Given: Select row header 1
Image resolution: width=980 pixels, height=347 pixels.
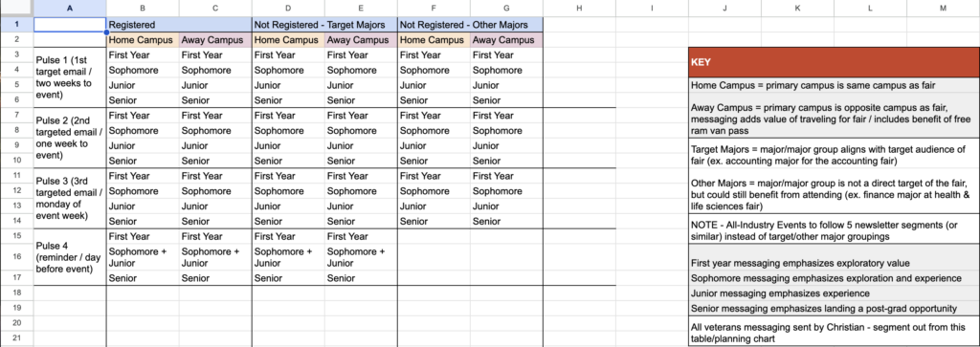Looking at the screenshot, I should click(x=17, y=25).
